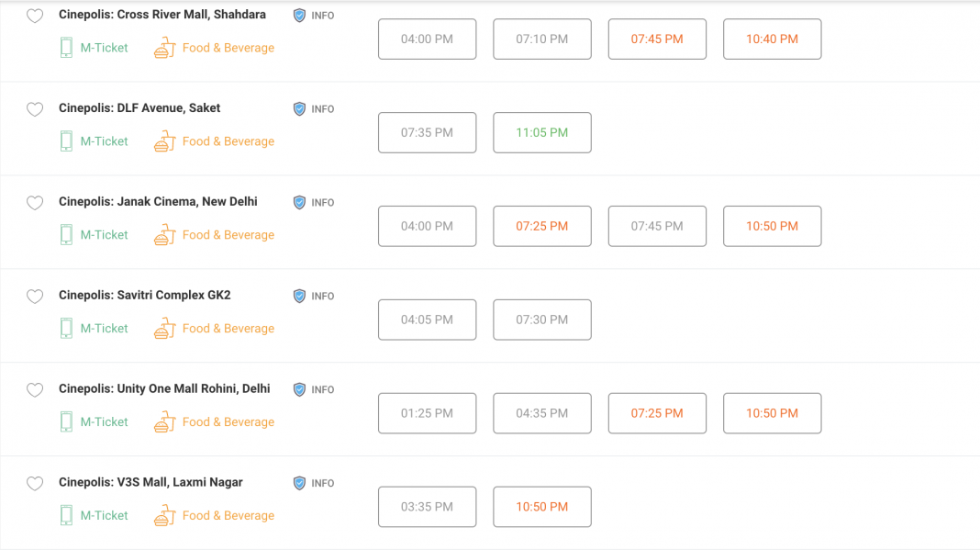980x550 pixels.
Task: Click heart icon for V3S Mall, Laxmi Nagar
Action: pyautogui.click(x=35, y=484)
